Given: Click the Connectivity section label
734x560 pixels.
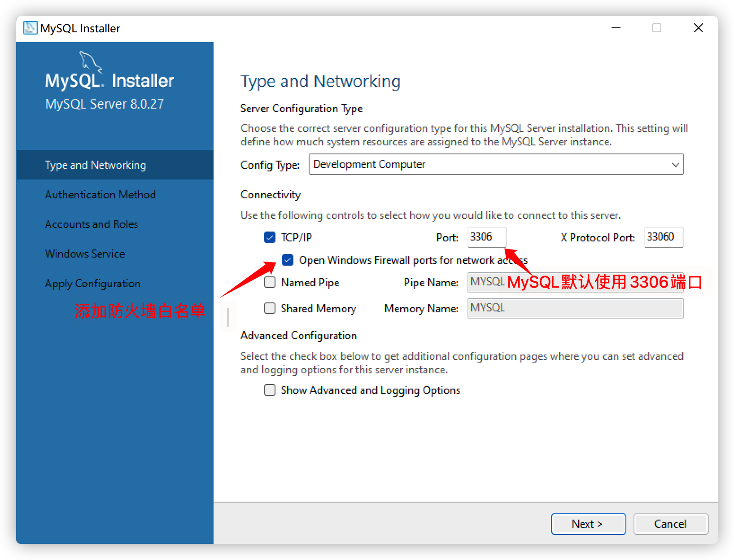Looking at the screenshot, I should click(x=271, y=195).
